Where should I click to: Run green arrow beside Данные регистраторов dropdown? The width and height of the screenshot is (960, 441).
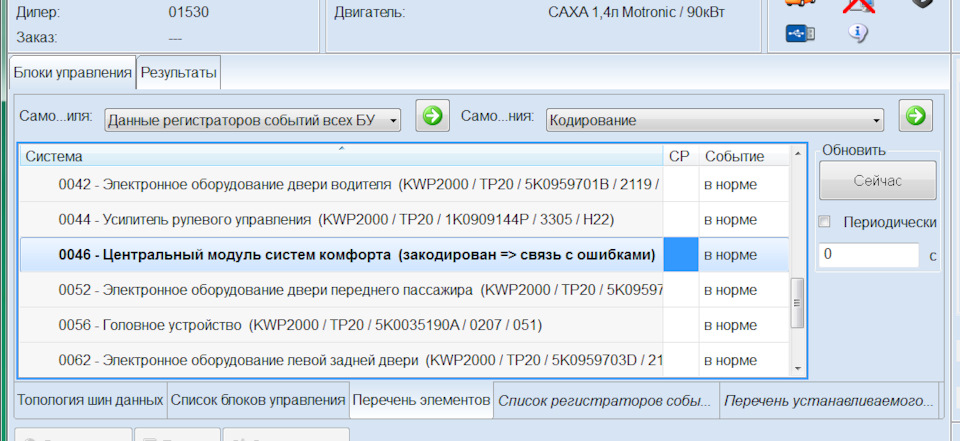432,115
